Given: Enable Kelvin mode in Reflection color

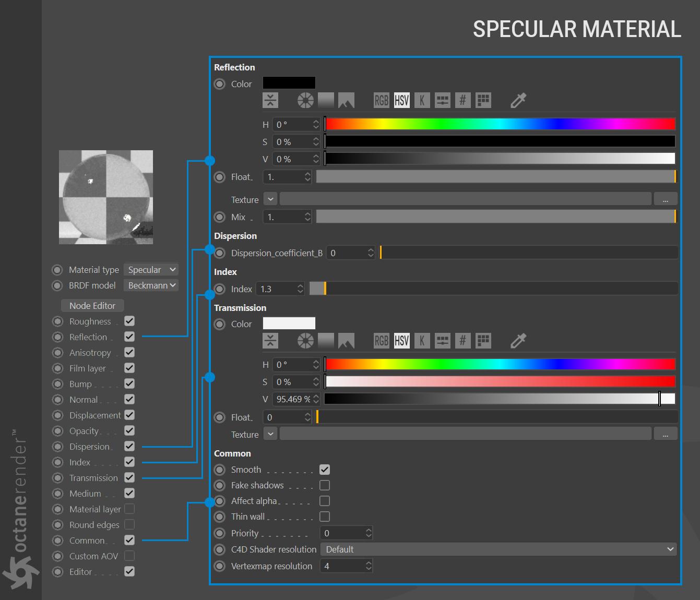Looking at the screenshot, I should [422, 100].
